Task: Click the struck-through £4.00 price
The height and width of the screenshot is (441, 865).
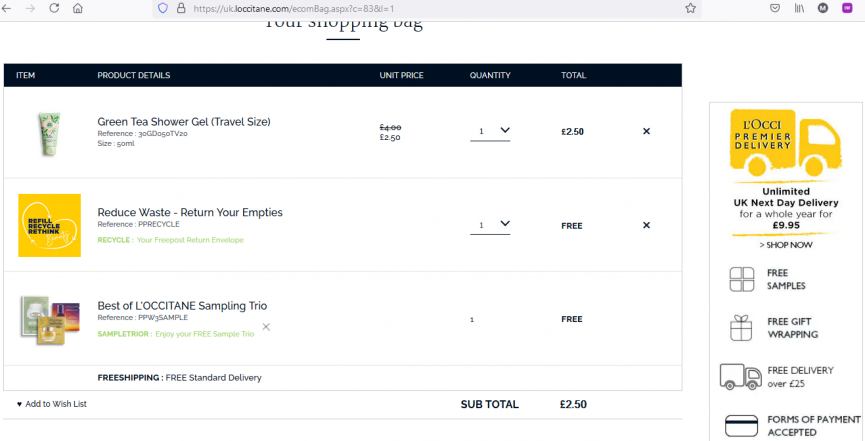Action: click(x=390, y=127)
